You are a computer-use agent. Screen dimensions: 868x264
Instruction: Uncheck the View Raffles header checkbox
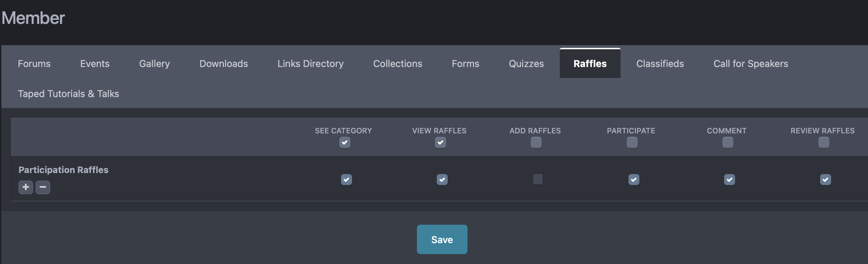point(440,142)
